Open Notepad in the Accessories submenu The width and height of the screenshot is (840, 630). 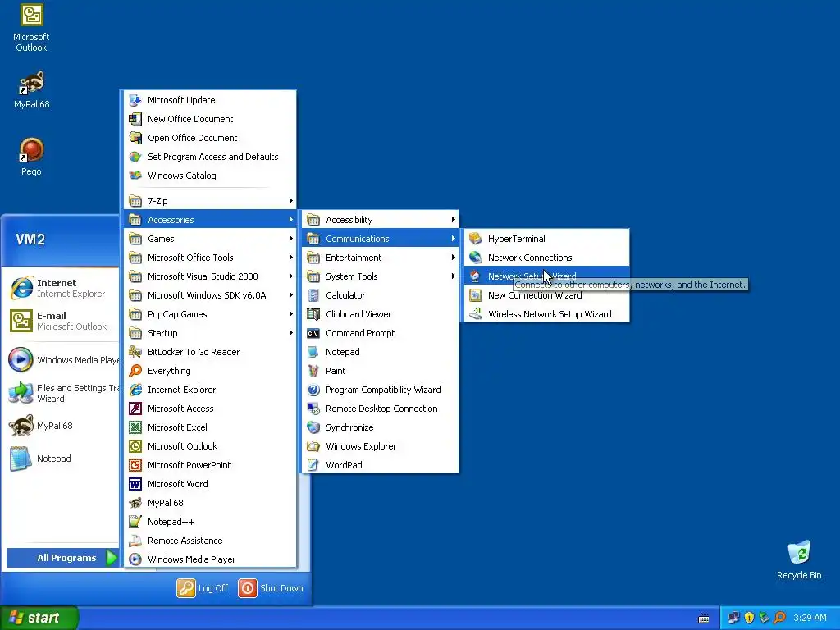381,352
